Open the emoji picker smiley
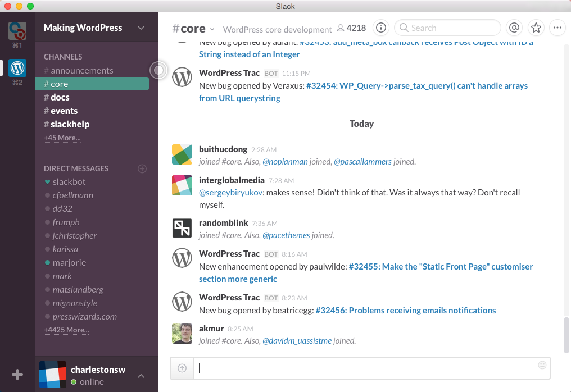Screen dimensions: 571x392 point(542,365)
